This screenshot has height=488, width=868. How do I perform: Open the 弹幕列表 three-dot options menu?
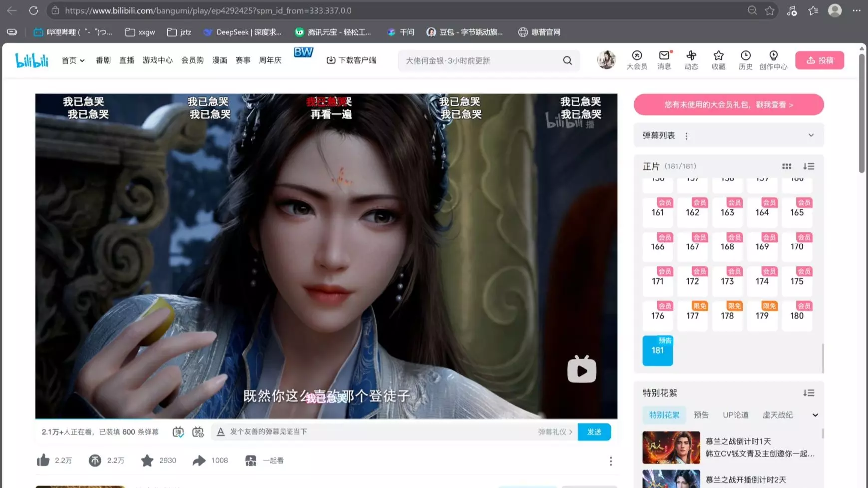click(686, 136)
